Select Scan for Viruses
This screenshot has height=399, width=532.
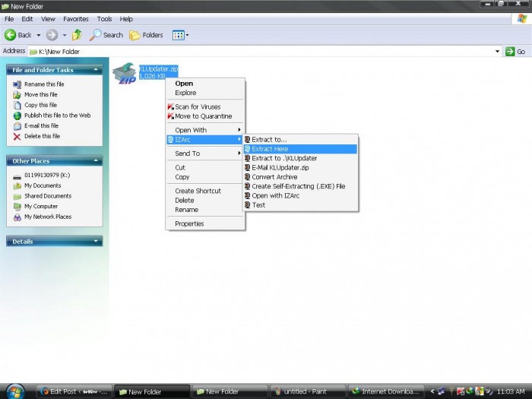[x=205, y=107]
